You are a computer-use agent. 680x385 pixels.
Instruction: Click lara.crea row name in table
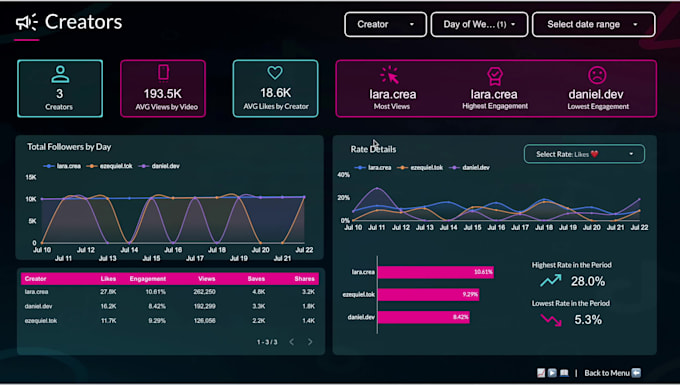click(36, 292)
